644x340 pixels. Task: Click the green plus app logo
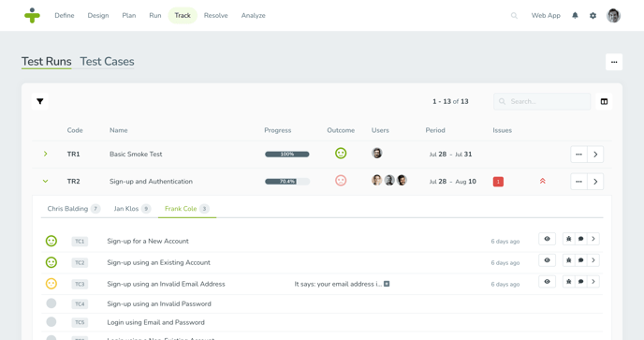tap(32, 16)
